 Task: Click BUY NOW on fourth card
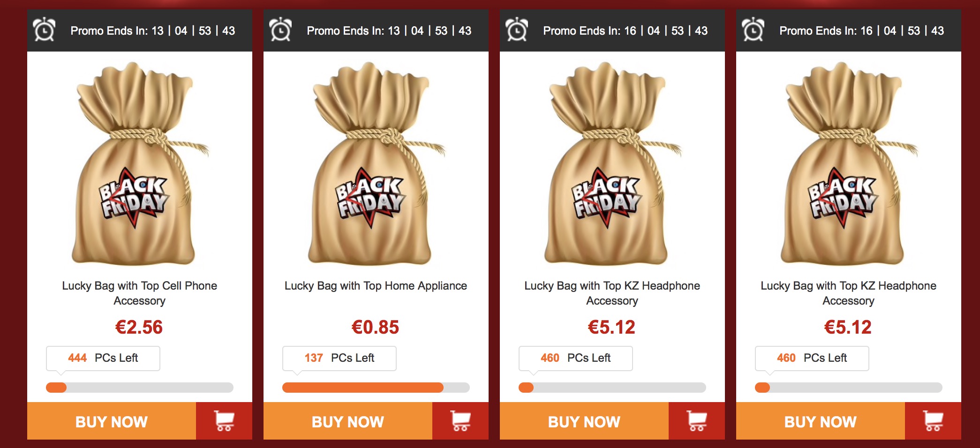pos(821,421)
